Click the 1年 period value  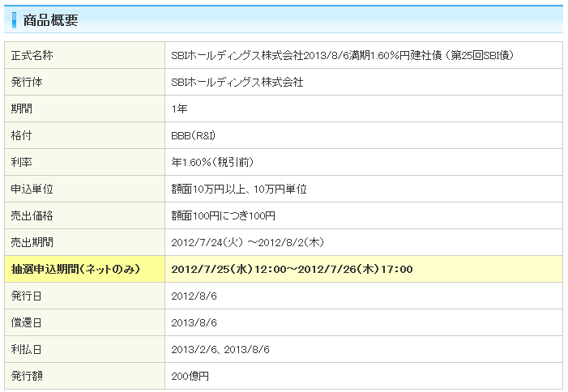coord(179,109)
